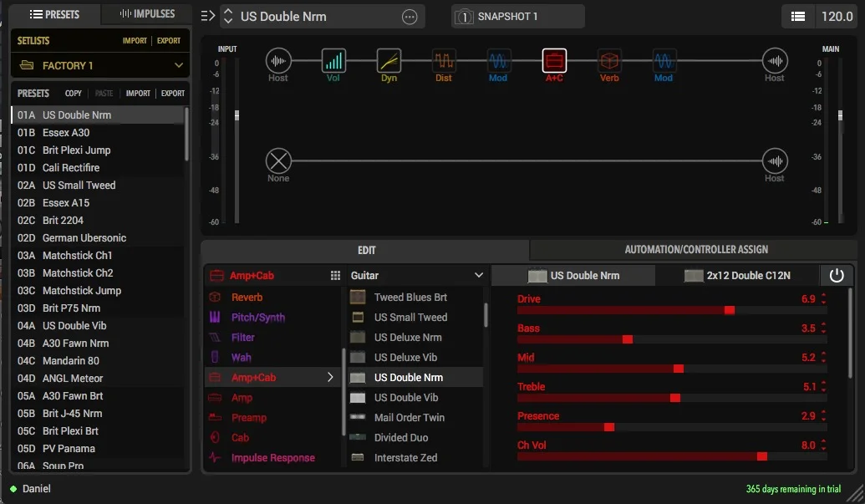Adjust the Treble value stepper arrows
Image resolution: width=865 pixels, height=504 pixels.
click(823, 386)
